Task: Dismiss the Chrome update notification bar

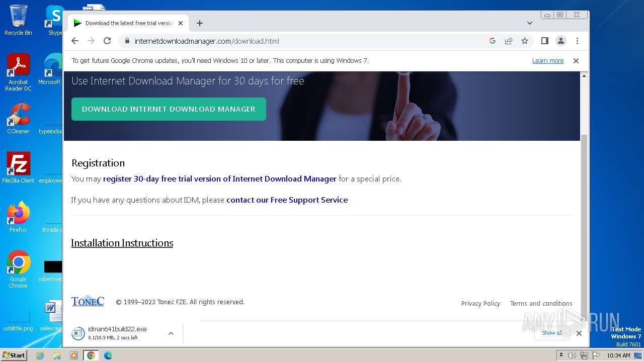Action: tap(576, 60)
